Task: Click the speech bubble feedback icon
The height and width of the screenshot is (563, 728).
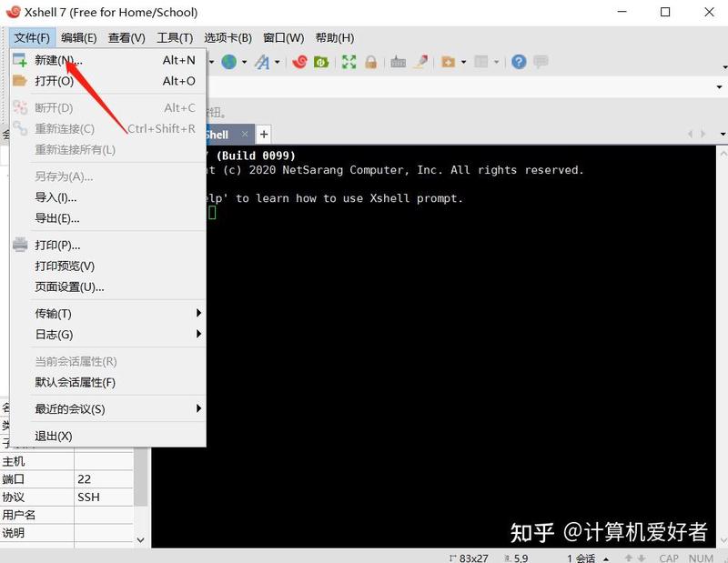Action: [541, 62]
